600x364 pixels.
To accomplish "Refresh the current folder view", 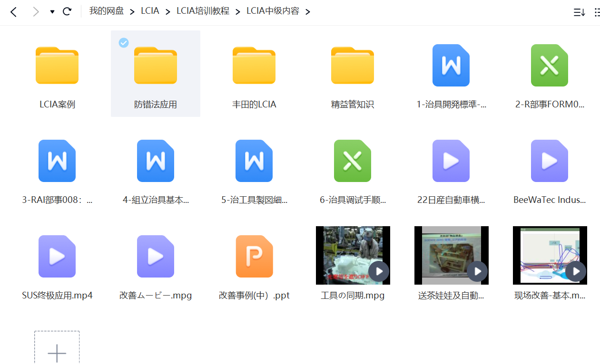I will (67, 11).
